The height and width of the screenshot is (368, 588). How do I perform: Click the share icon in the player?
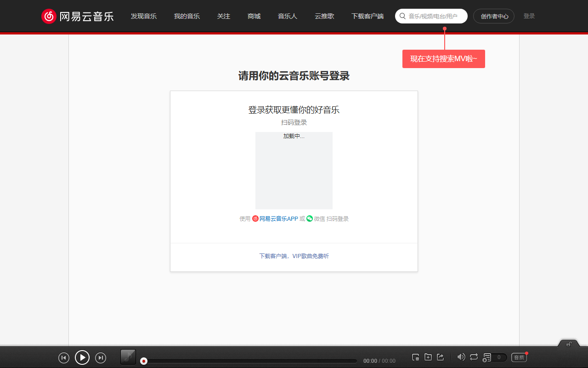[441, 357]
